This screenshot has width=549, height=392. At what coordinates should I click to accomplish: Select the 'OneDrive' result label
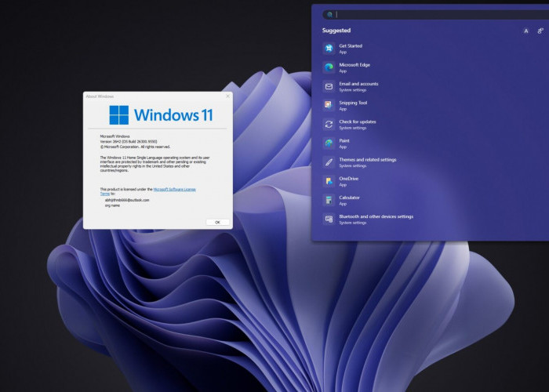[349, 179]
